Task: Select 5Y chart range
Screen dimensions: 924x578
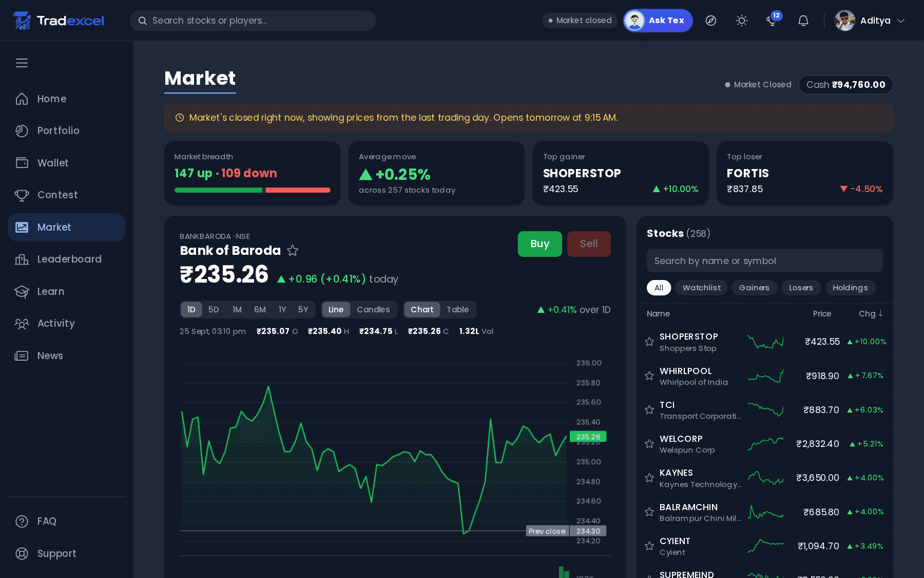Action: (x=303, y=309)
